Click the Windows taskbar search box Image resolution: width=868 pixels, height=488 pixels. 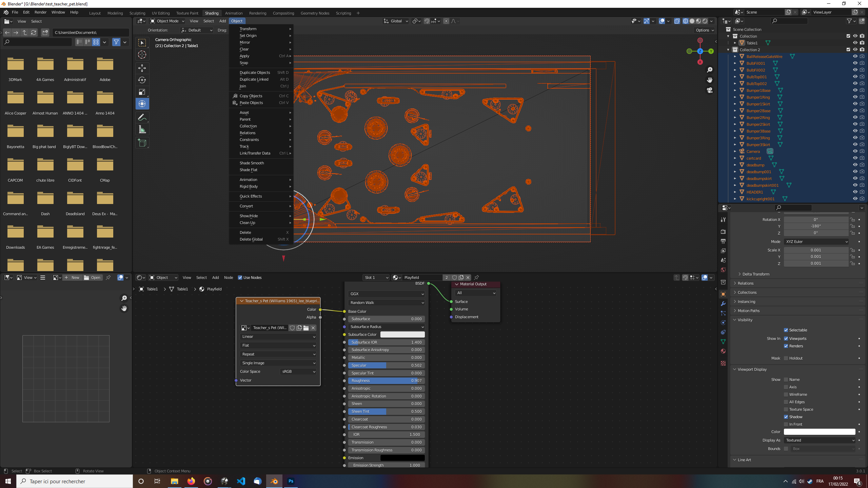tap(75, 481)
